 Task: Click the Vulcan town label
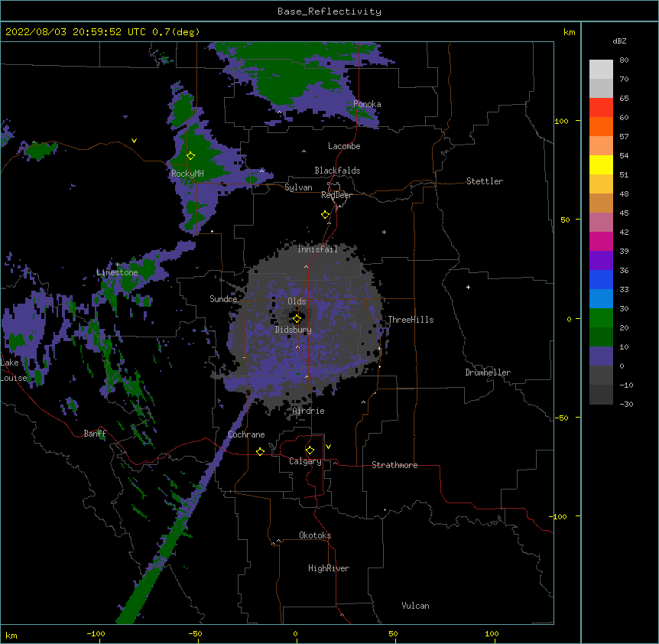[415, 606]
